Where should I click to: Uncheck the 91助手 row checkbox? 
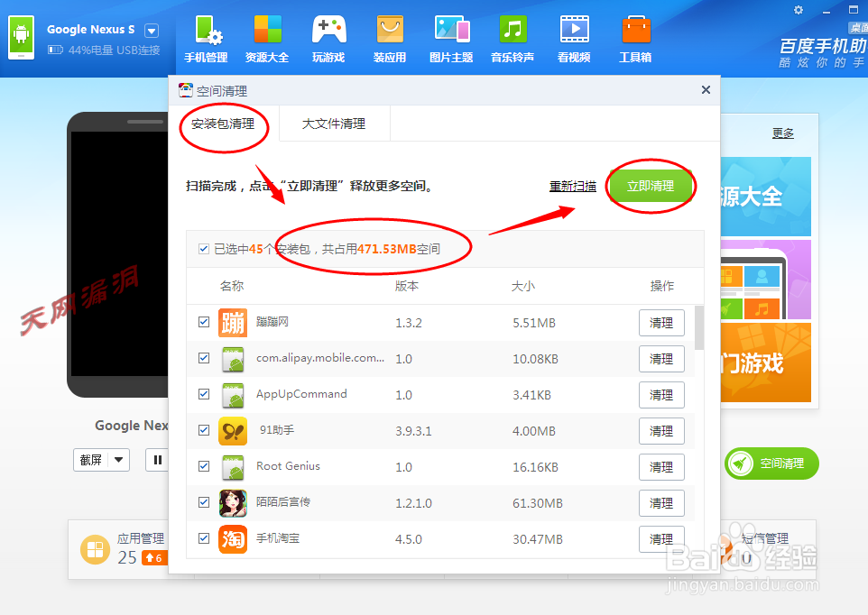tap(204, 430)
